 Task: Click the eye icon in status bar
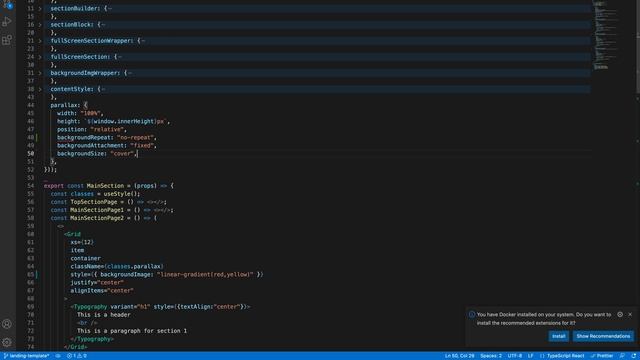[x=58, y=356]
